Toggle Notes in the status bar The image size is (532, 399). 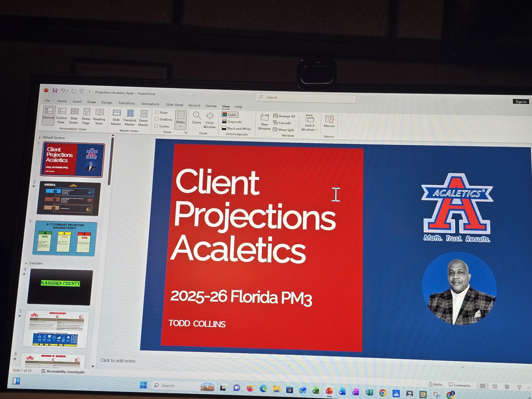tap(435, 384)
